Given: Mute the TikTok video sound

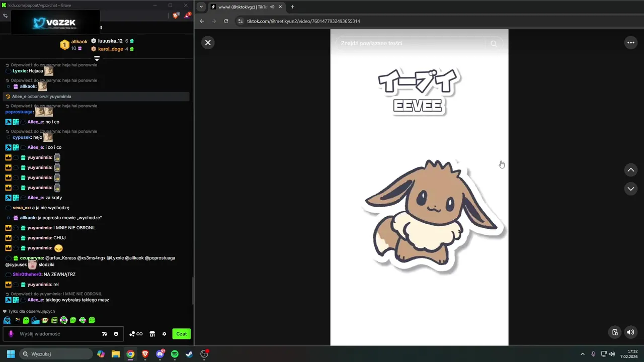Looking at the screenshot, I should (630, 332).
